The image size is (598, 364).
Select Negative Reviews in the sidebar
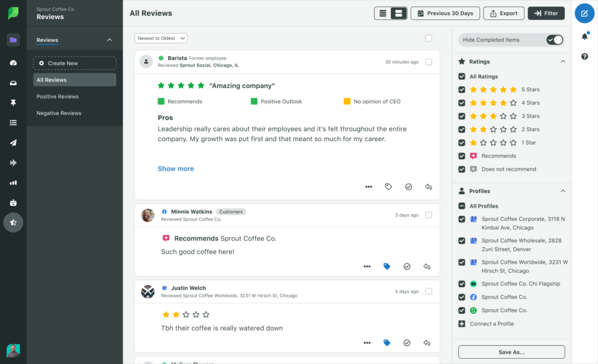click(59, 113)
